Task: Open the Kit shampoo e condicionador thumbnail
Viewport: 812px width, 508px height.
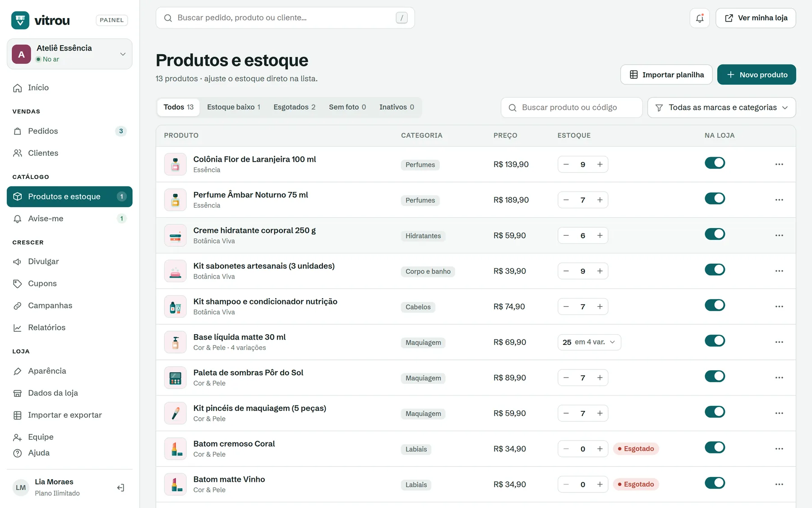Action: [x=175, y=307]
